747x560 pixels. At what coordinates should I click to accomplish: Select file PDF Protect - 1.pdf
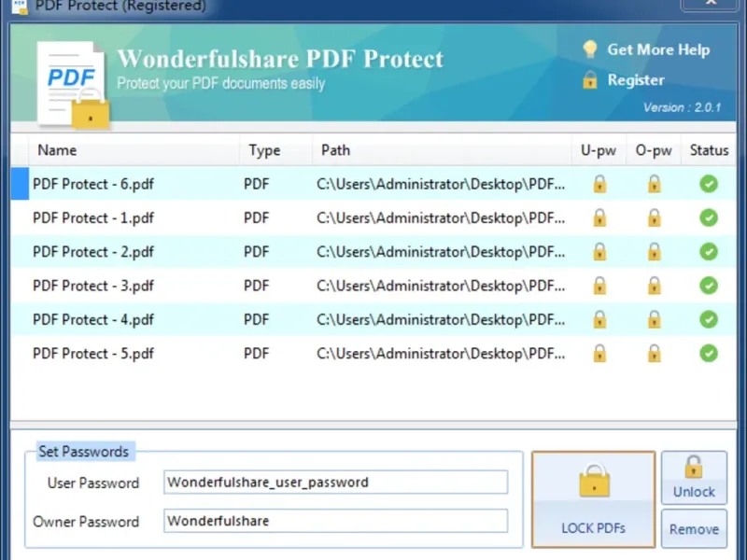pyautogui.click(x=93, y=217)
